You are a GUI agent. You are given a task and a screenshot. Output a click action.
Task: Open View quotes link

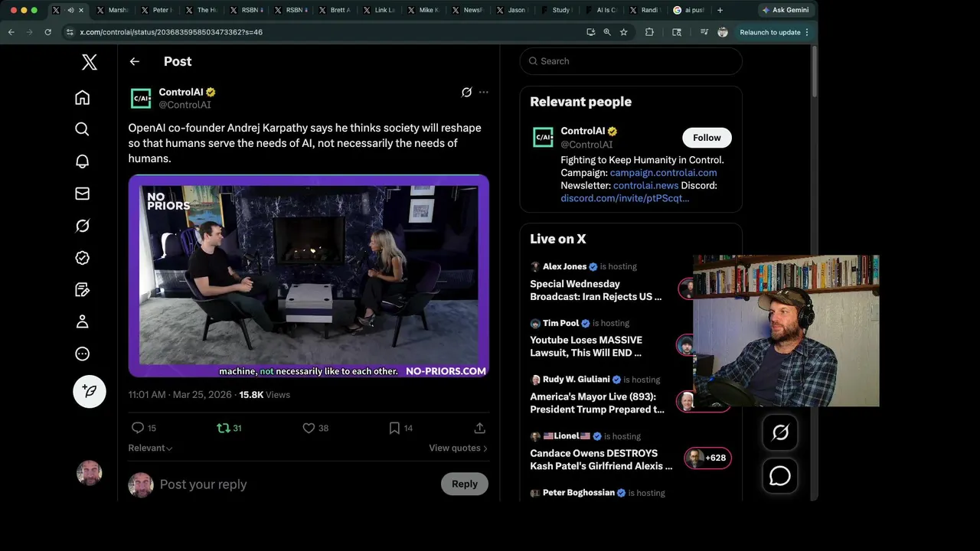(458, 448)
